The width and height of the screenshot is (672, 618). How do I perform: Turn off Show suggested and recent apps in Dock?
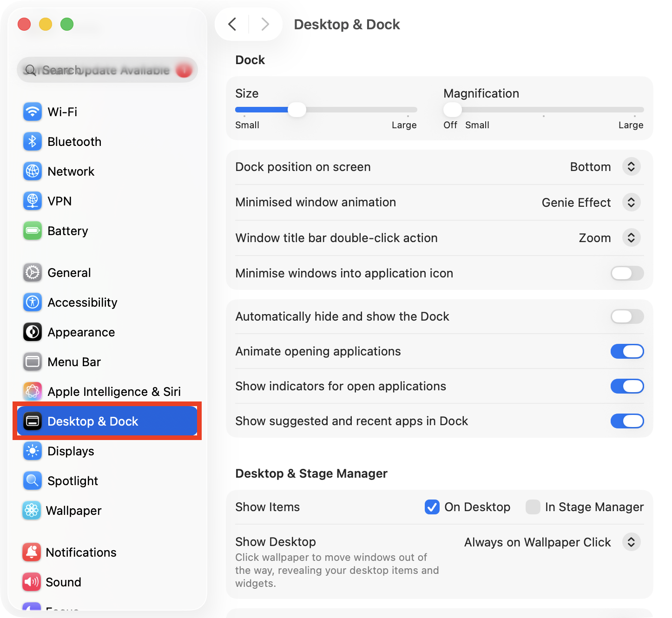[627, 421]
